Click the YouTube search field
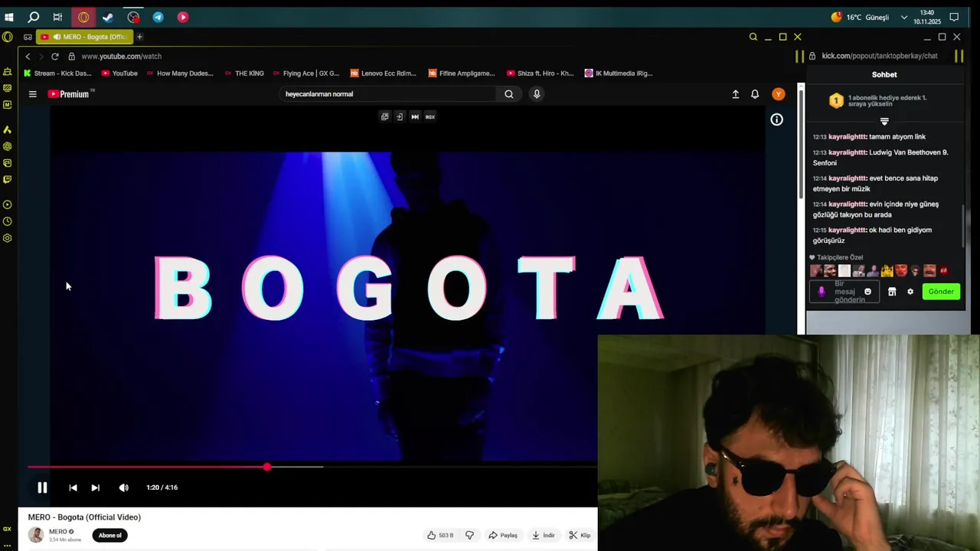The image size is (980, 551). (388, 94)
